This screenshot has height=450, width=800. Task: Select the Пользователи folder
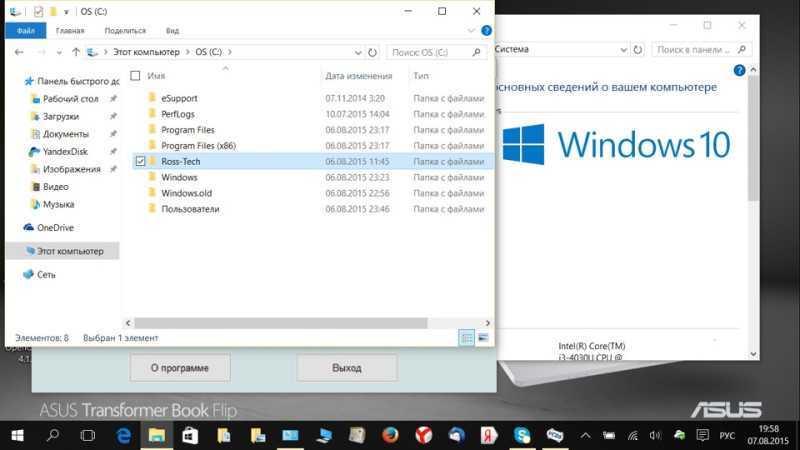(x=190, y=209)
